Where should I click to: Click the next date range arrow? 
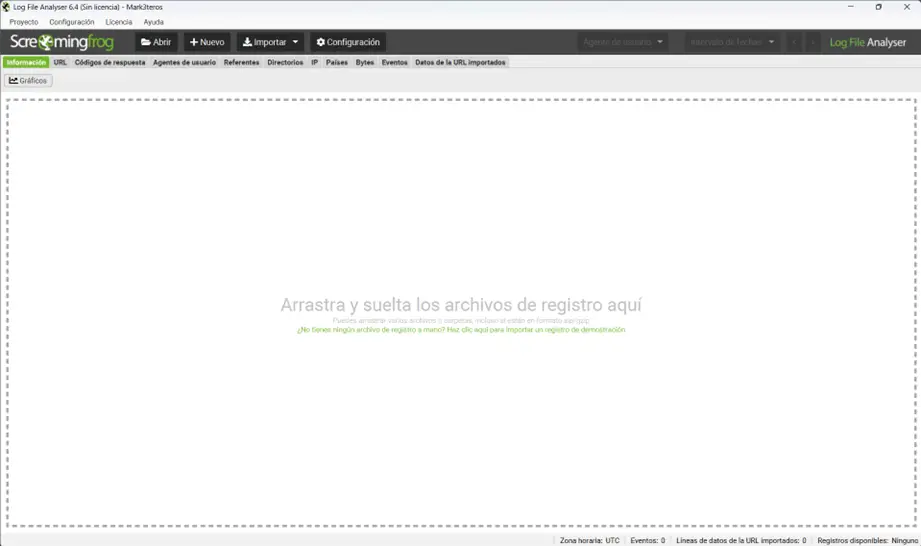pos(813,42)
